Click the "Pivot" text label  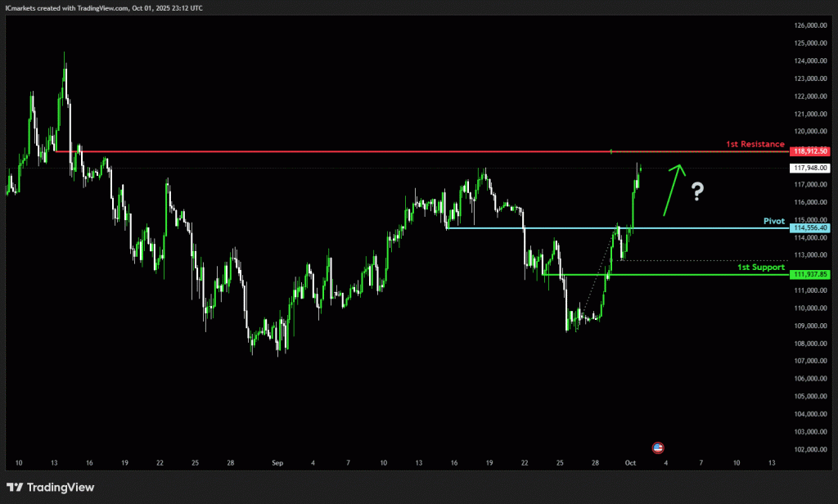pyautogui.click(x=773, y=221)
